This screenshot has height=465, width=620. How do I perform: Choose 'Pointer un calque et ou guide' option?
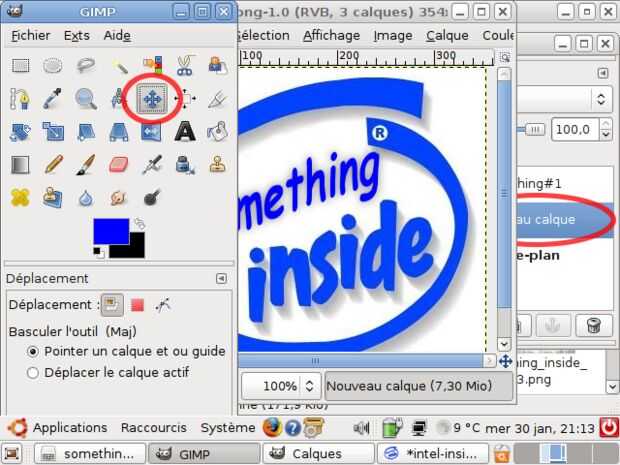[x=126, y=351]
